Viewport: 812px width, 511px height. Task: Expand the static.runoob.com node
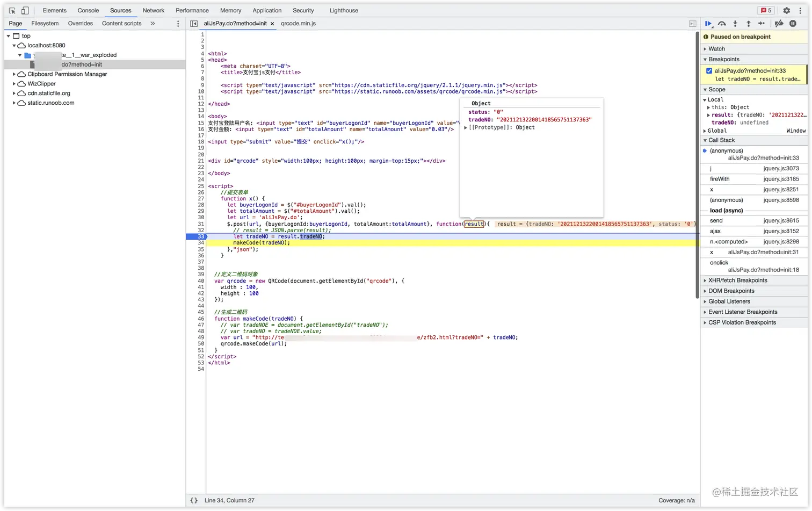point(14,103)
